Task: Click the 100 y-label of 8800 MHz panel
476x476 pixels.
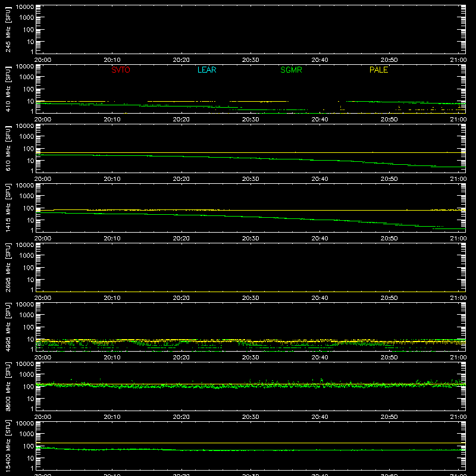Action: pos(29,387)
